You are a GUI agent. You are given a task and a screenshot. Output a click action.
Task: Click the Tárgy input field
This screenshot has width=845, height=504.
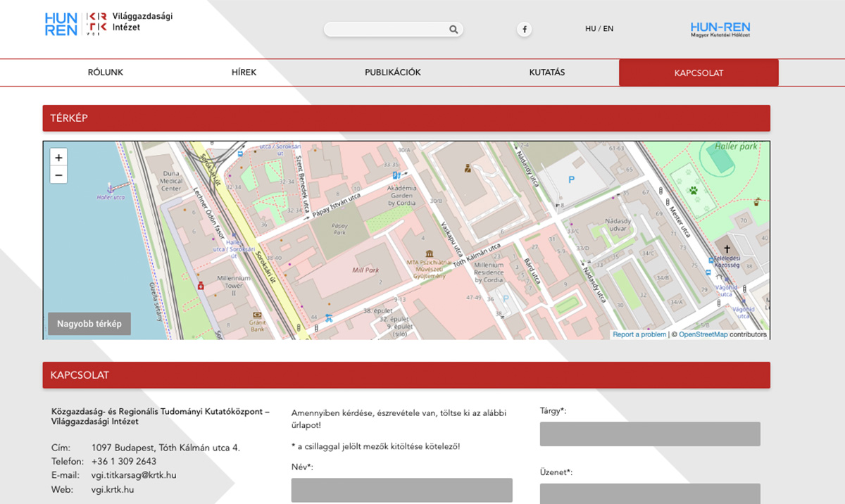[649, 434]
